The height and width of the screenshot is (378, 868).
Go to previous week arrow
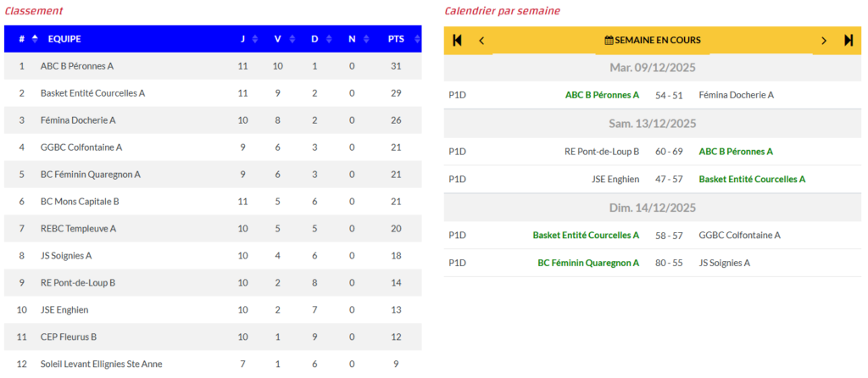click(x=481, y=40)
